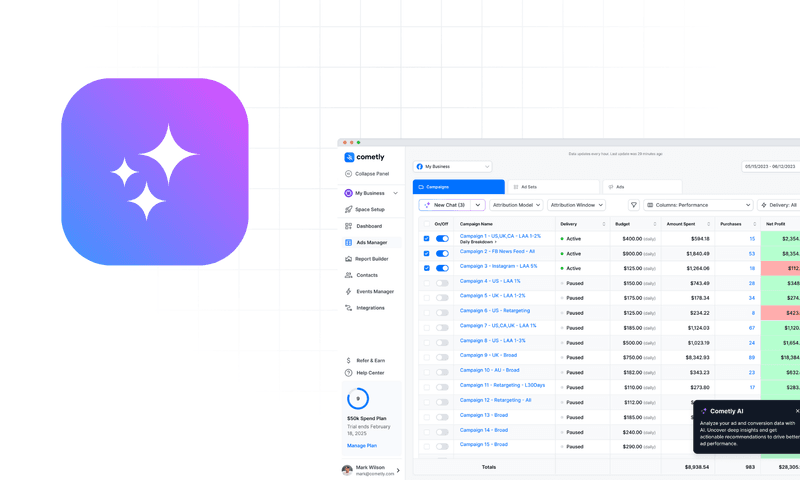
Task: Select the Ads Manager sidebar icon
Action: (x=348, y=243)
